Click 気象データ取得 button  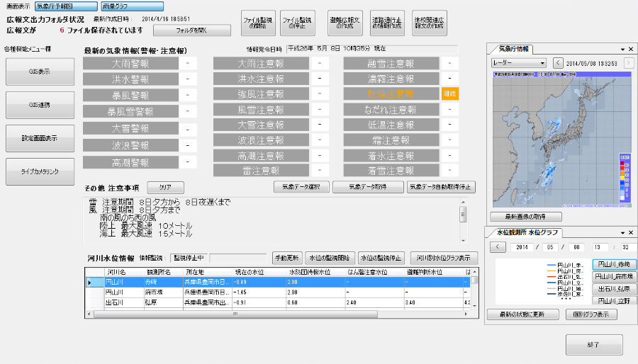[368, 187]
